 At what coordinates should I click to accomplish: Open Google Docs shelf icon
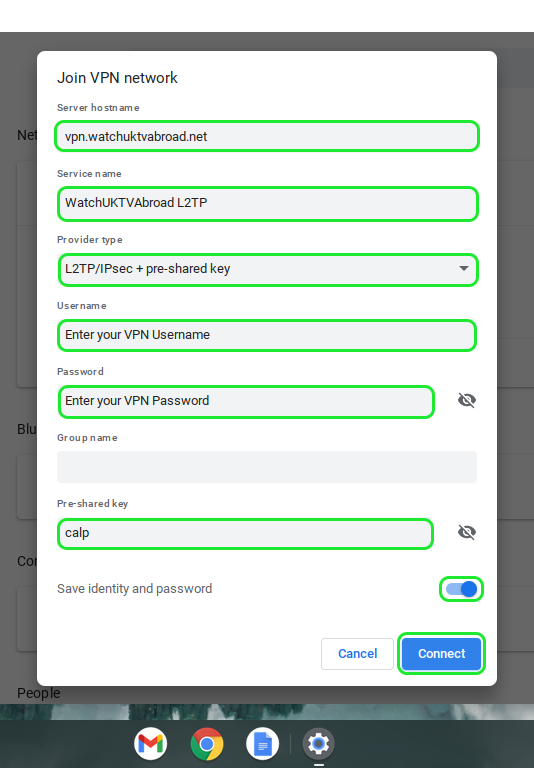point(263,744)
